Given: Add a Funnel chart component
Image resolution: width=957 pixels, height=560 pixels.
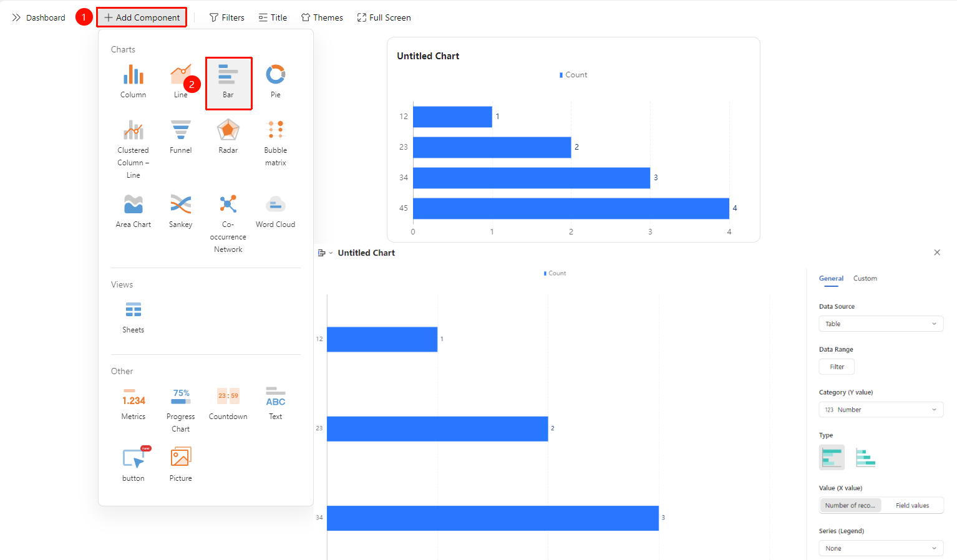Looking at the screenshot, I should (x=181, y=130).
